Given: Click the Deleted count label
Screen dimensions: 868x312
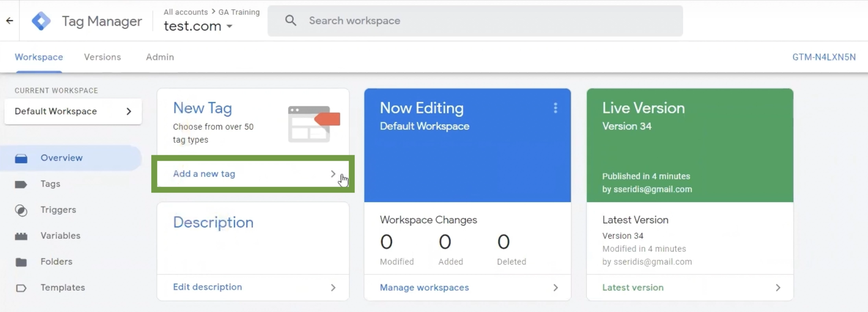Looking at the screenshot, I should (511, 262).
